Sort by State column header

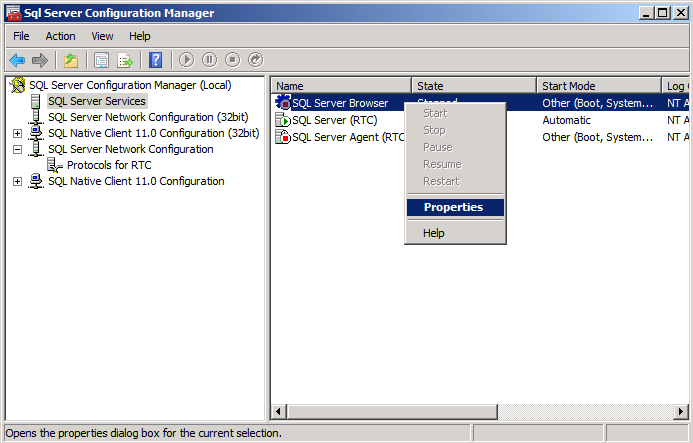[474, 86]
